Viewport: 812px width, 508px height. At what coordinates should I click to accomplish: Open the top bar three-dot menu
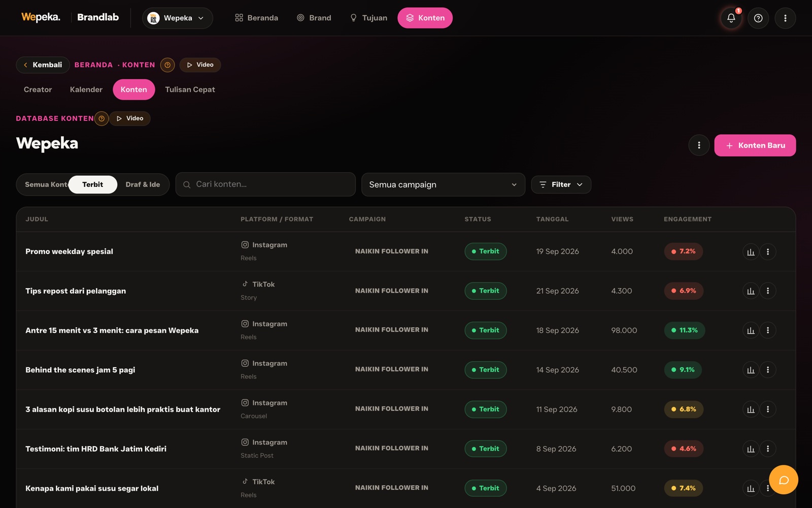(x=785, y=18)
